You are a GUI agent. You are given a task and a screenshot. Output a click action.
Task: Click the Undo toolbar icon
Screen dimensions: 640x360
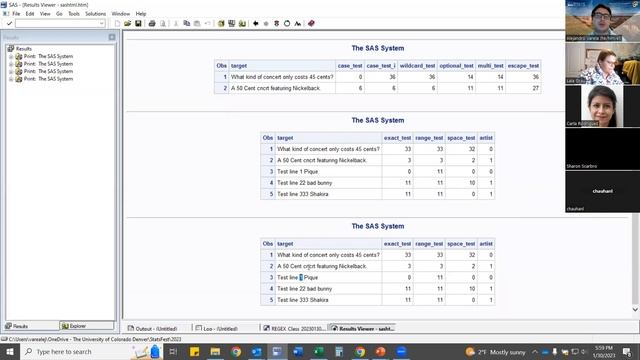[x=207, y=24]
